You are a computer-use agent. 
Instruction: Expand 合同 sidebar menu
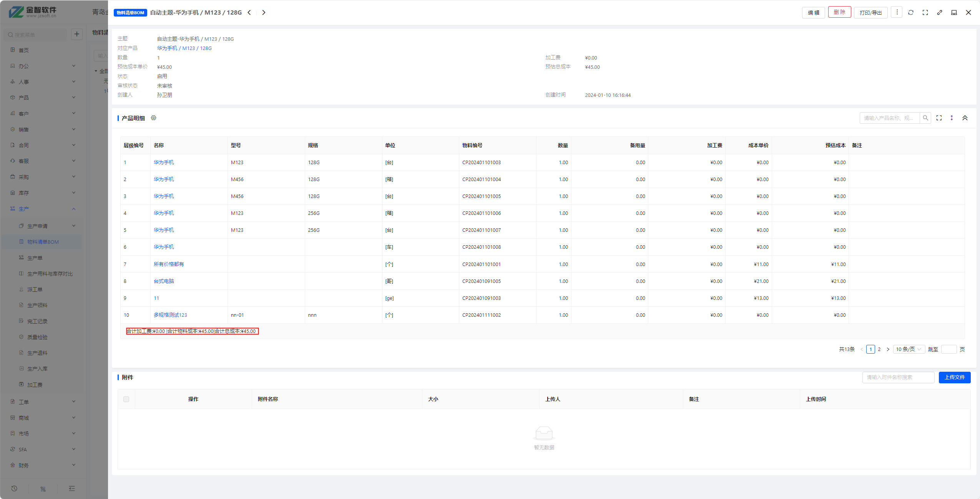pos(42,145)
